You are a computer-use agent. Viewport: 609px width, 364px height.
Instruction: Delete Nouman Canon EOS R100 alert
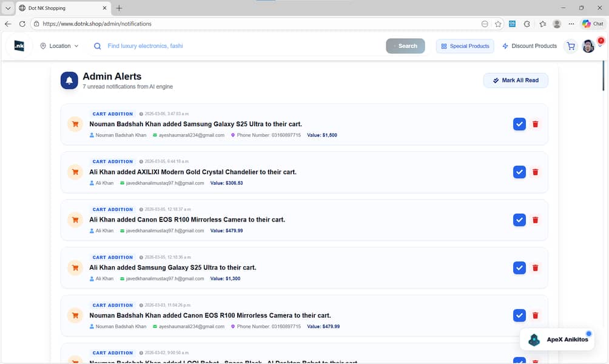(x=535, y=315)
